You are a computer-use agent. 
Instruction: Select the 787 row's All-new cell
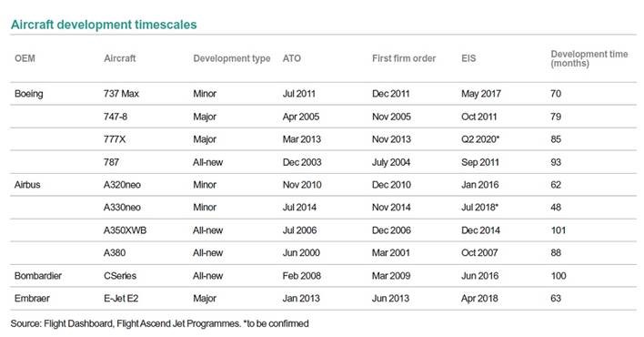pos(207,162)
